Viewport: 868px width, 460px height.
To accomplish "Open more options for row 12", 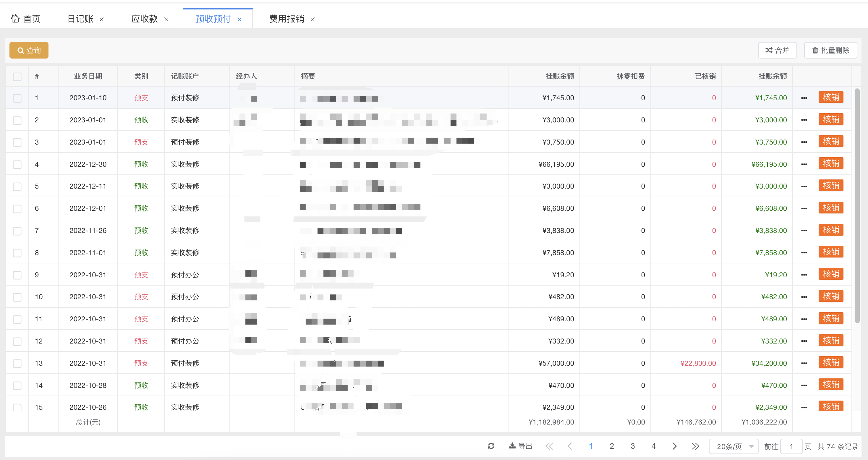I will (x=804, y=341).
